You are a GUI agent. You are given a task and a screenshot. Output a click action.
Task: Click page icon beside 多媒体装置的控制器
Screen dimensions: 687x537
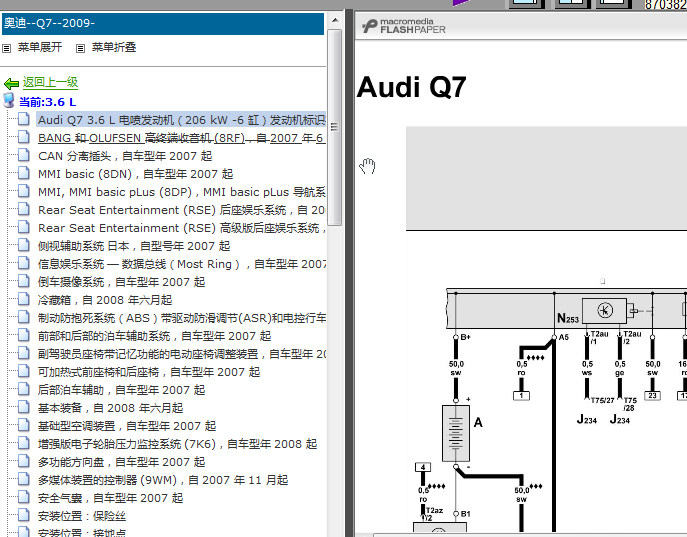click(24, 479)
